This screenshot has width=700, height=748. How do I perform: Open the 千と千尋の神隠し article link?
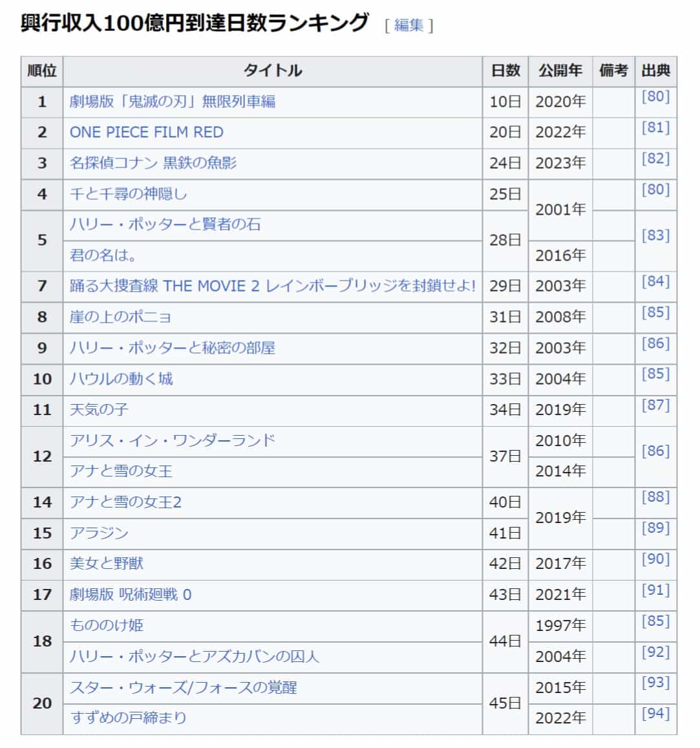[128, 194]
